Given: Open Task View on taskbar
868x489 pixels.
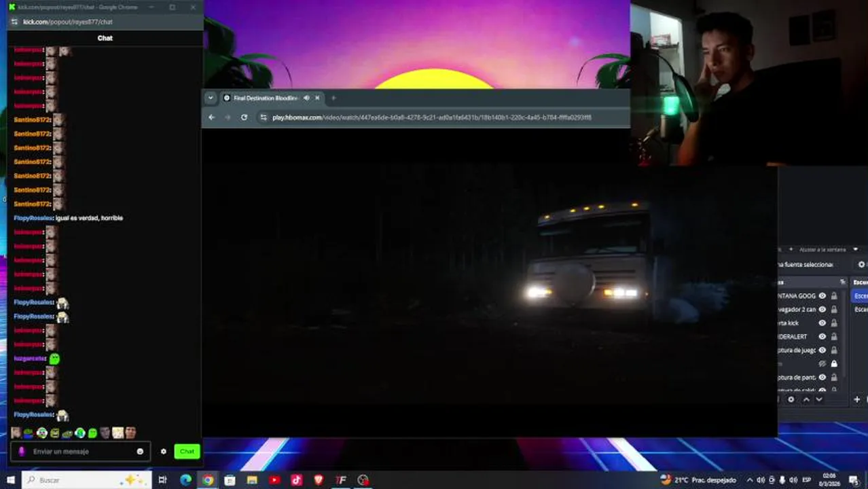Looking at the screenshot, I should pyautogui.click(x=162, y=480).
